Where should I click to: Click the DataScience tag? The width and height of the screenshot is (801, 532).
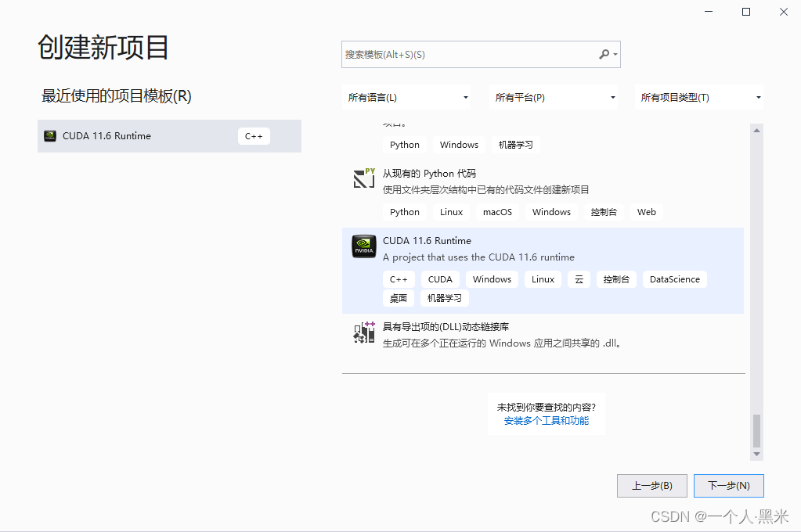[675, 279]
